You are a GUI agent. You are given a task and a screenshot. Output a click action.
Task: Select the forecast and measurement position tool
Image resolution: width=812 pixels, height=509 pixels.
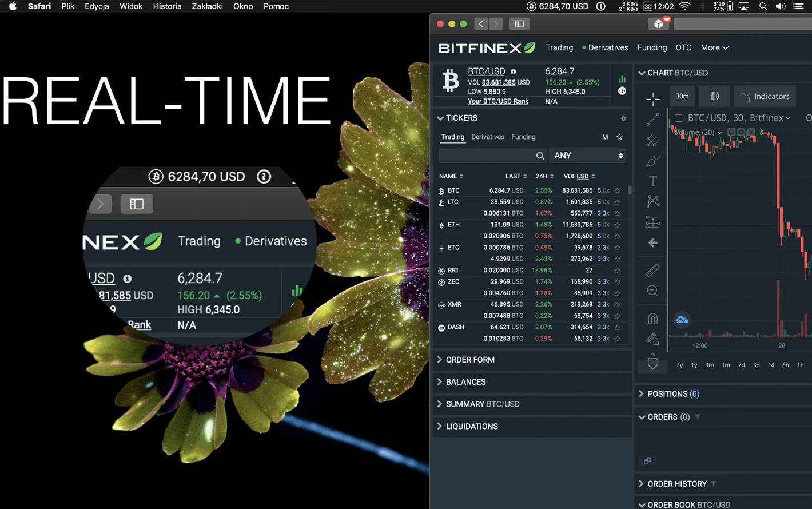click(652, 222)
